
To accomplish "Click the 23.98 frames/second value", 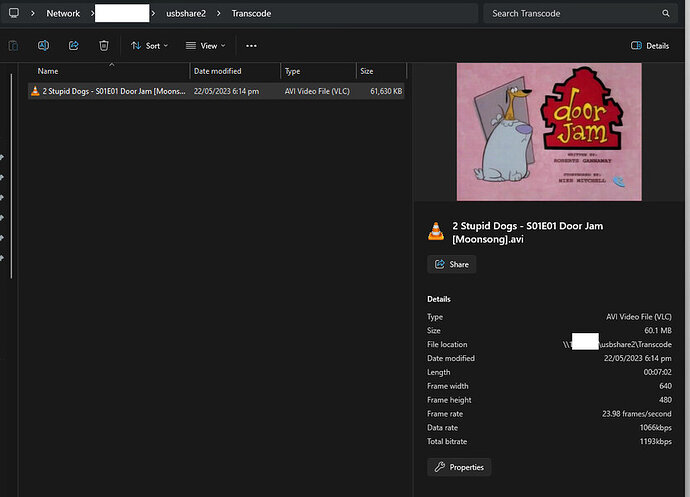I will 637,414.
